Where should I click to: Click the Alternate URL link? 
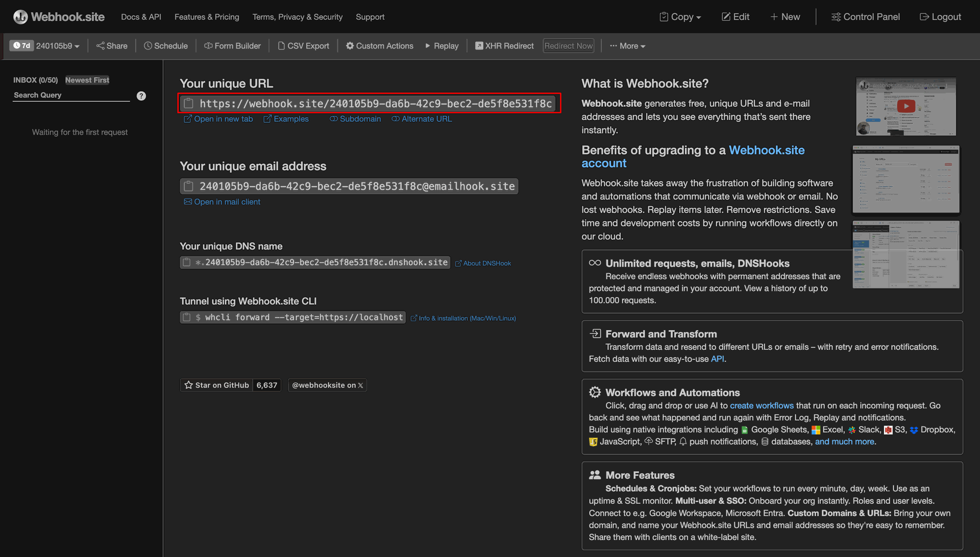tap(422, 119)
